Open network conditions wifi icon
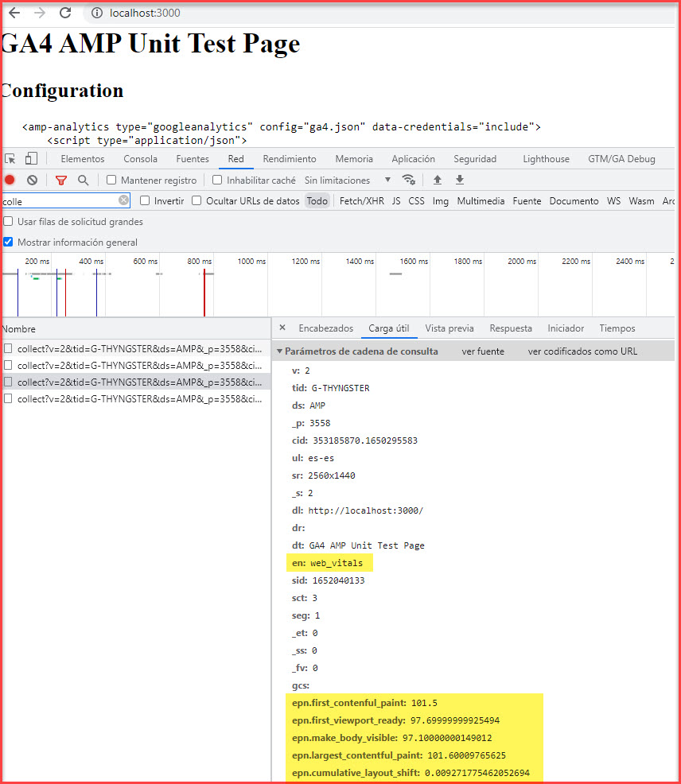 click(x=408, y=180)
